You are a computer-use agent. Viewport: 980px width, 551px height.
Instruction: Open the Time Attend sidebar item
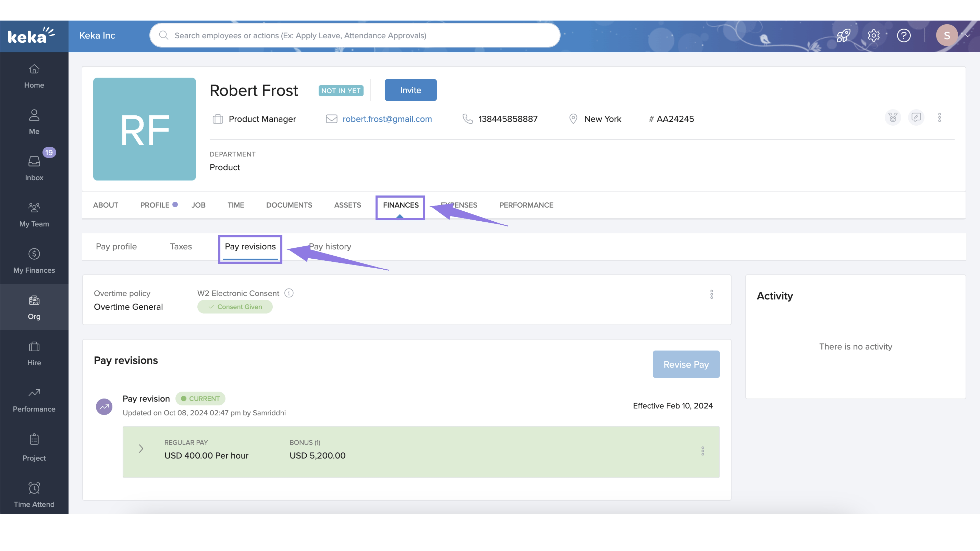34,494
